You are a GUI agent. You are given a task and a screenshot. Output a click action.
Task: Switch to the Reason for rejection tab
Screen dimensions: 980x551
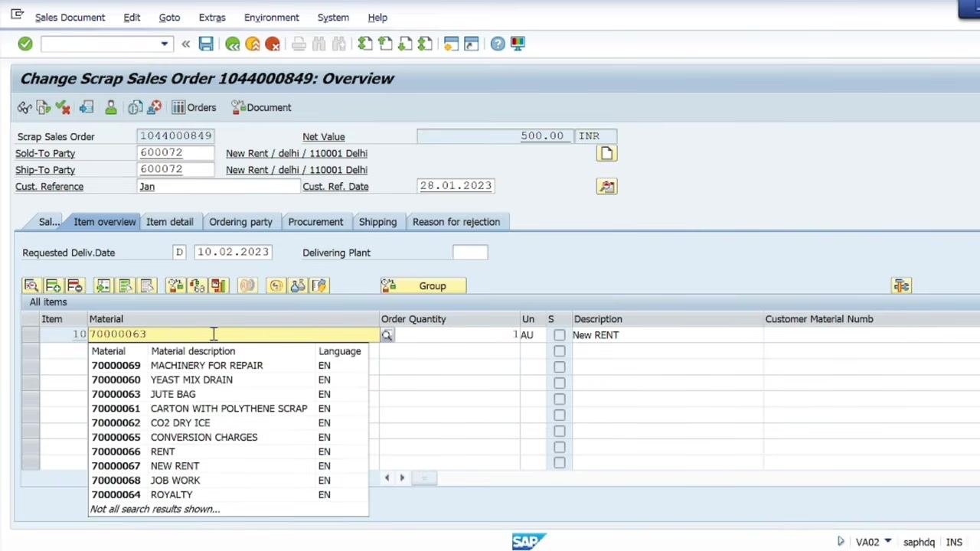[x=456, y=222]
